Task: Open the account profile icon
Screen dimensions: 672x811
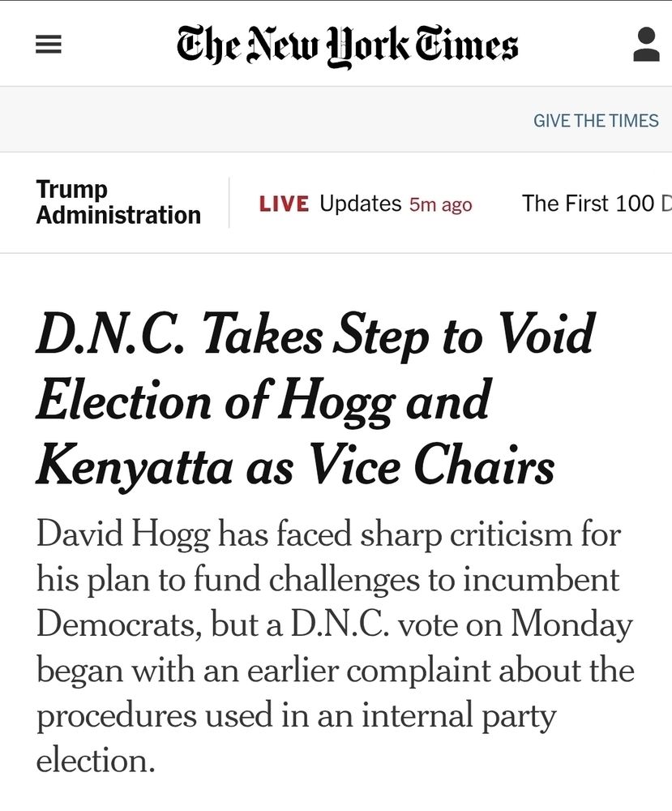Action: pos(646,45)
